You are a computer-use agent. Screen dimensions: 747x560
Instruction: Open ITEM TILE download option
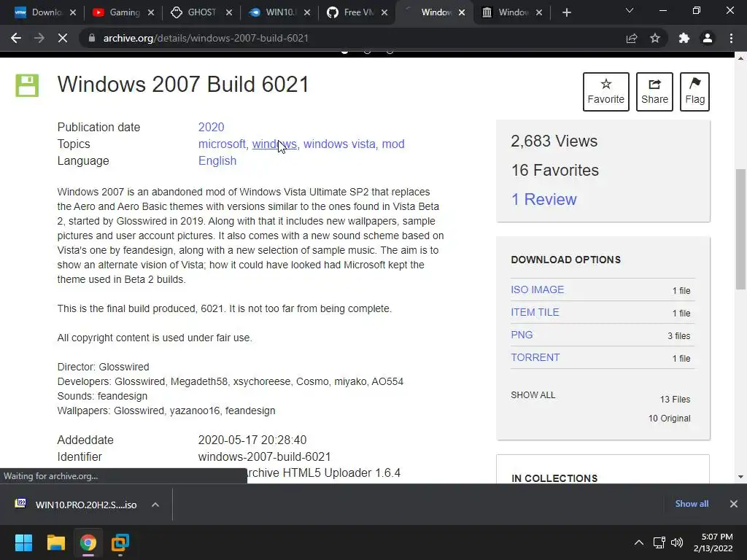point(535,312)
